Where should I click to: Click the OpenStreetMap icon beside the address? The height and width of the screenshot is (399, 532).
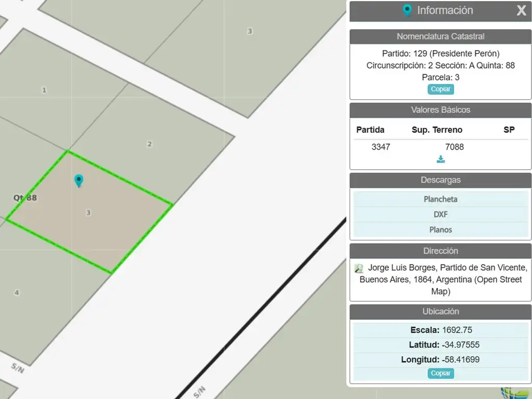tap(359, 269)
